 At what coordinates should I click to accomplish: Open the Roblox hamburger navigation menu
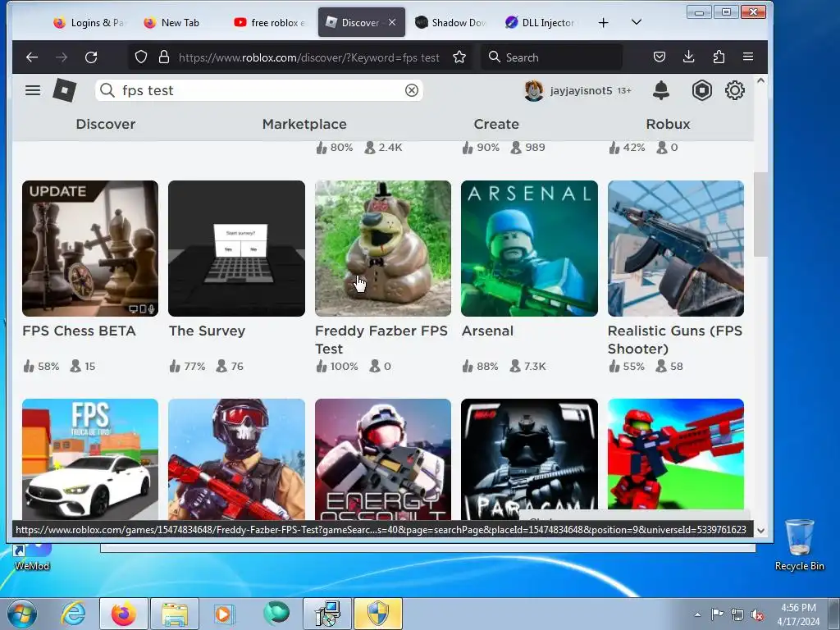tap(33, 90)
